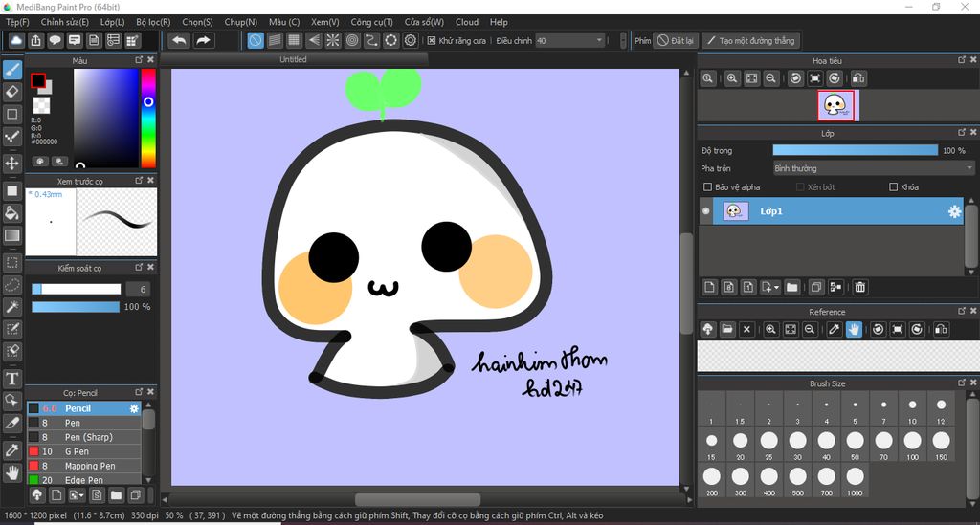Image resolution: width=980 pixels, height=525 pixels.
Task: Select the Eyedropper tool in left toolbar
Action: click(x=11, y=450)
